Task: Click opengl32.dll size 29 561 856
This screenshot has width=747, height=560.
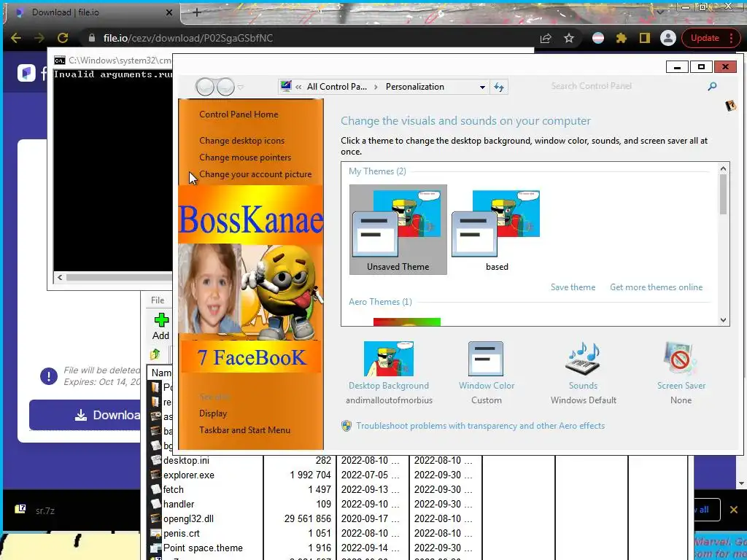Action: click(x=307, y=518)
